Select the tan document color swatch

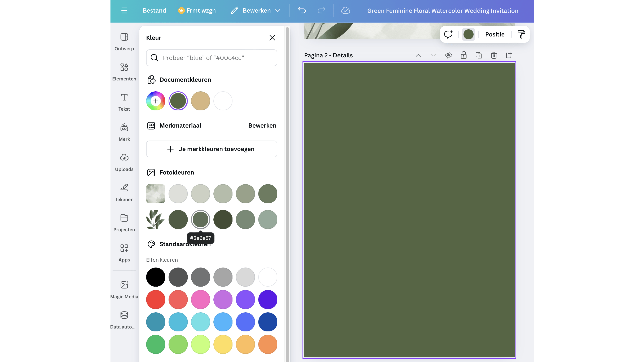pos(200,101)
